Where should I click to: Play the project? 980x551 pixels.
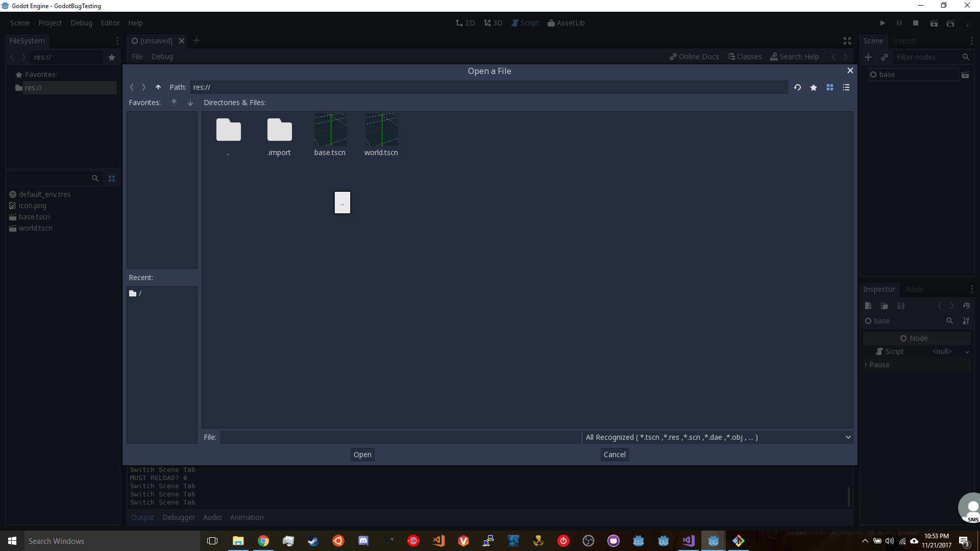(x=883, y=23)
